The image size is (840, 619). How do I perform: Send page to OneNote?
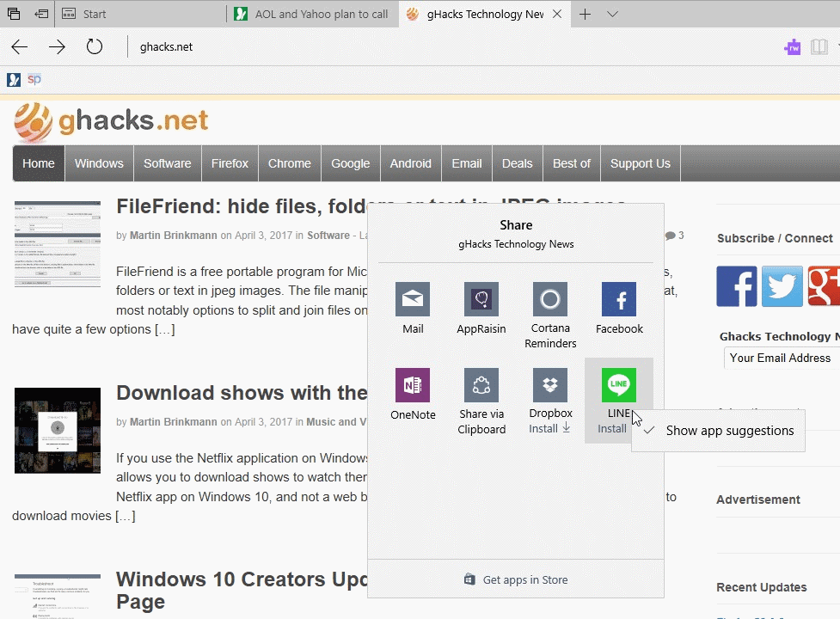point(413,394)
